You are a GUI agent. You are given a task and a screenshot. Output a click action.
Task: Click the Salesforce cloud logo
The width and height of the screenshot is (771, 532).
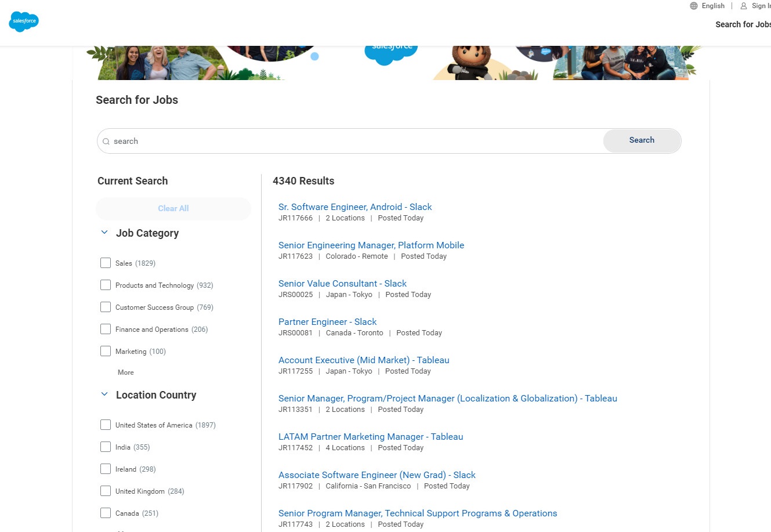(x=24, y=21)
